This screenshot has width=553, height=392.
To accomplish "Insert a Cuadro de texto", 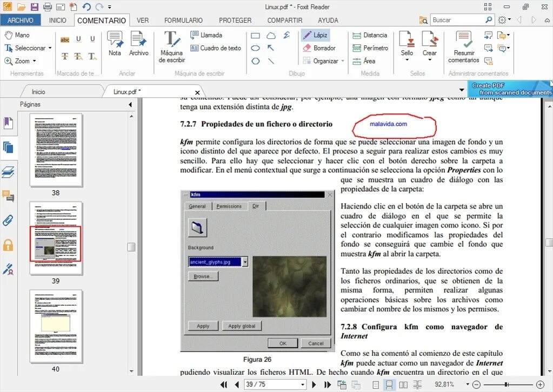I will pyautogui.click(x=216, y=48).
